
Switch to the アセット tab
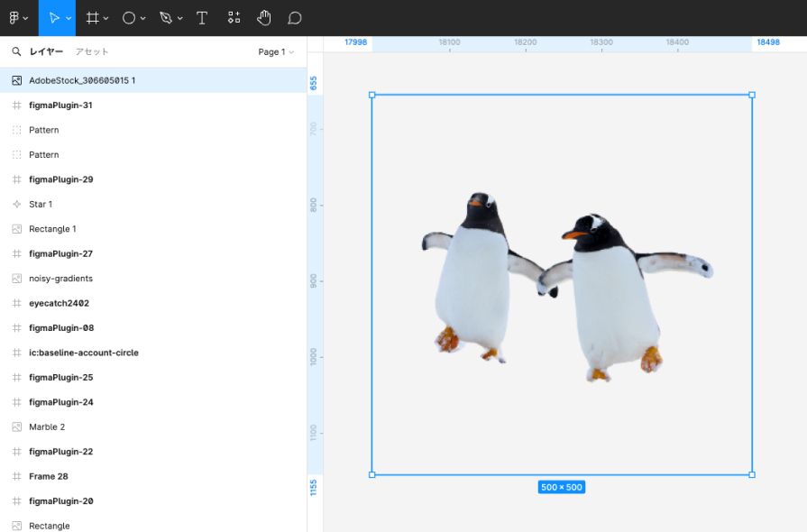92,52
